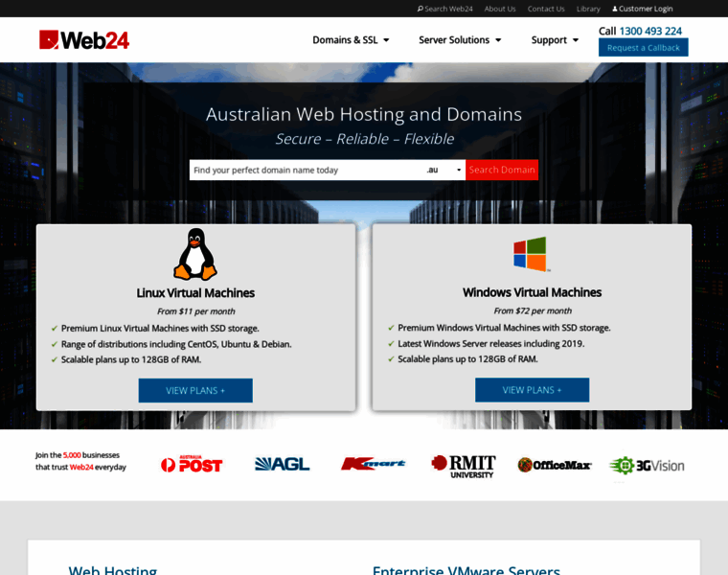Image resolution: width=728 pixels, height=575 pixels.
Task: Click the Windows logo icon
Action: pyautogui.click(x=531, y=254)
